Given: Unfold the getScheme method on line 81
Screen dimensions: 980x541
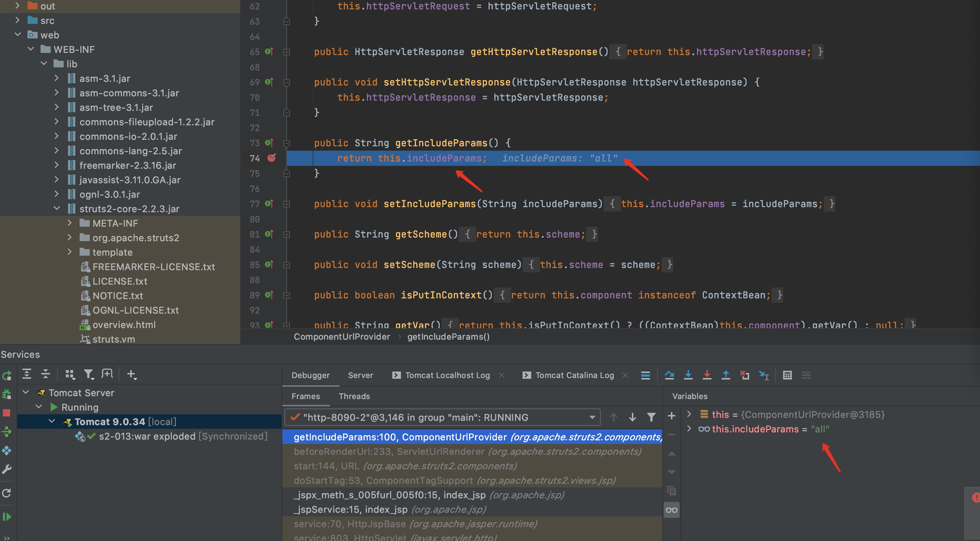Looking at the screenshot, I should click(287, 235).
